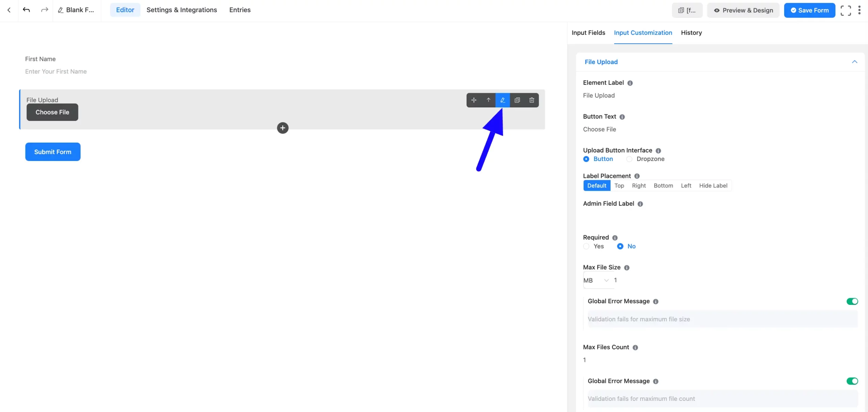Screen dimensions: 868x412
Task: Click the Preview & Design button
Action: (x=743, y=11)
